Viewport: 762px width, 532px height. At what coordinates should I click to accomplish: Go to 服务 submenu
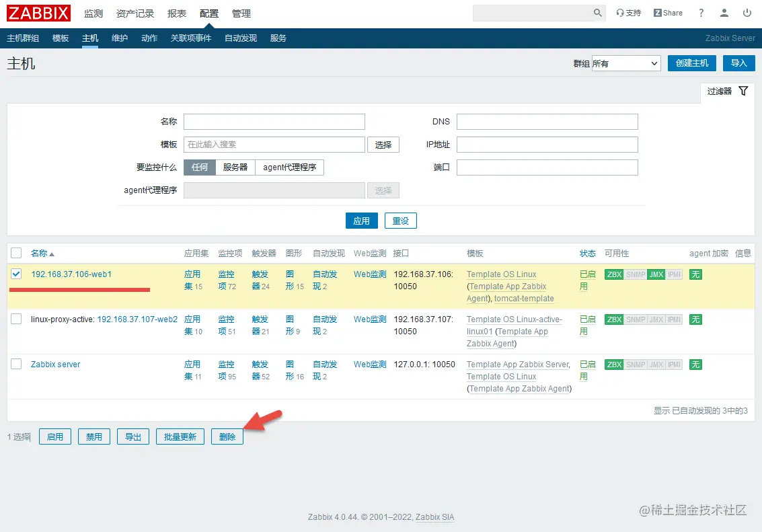[278, 38]
